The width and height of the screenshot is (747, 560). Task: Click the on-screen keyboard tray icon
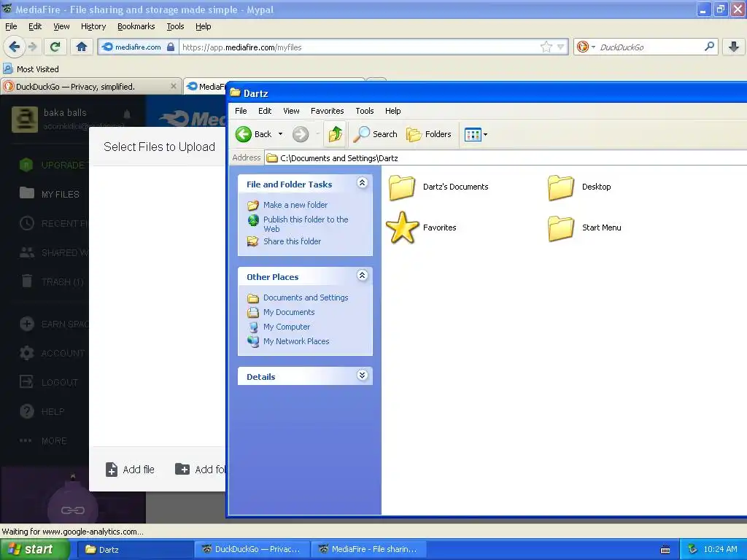pos(665,550)
